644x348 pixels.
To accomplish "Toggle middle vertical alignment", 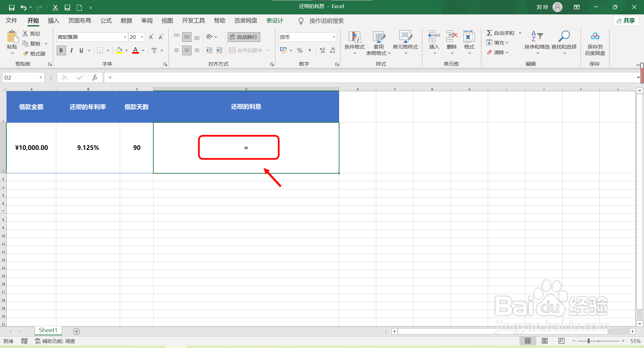I will [187, 37].
